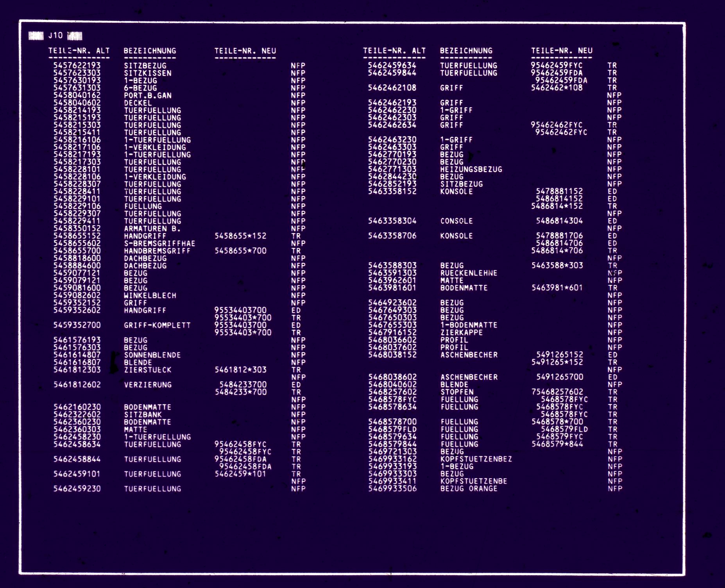Image resolution: width=725 pixels, height=588 pixels.
Task: Select new part number 5458655*700
Action: point(240,251)
